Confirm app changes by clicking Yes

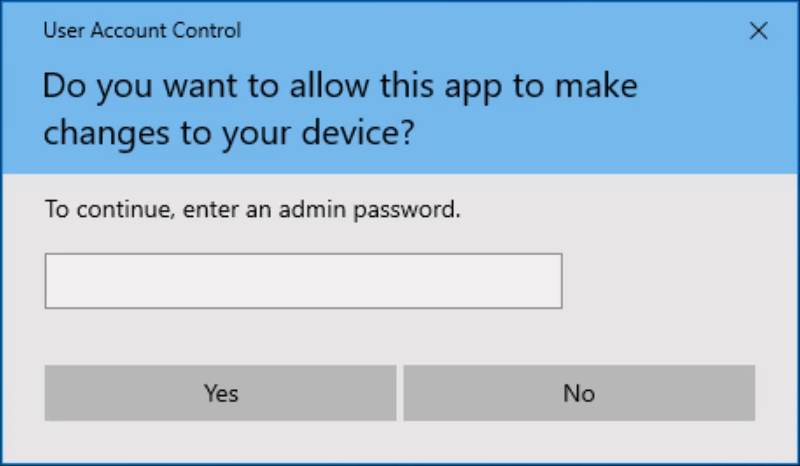point(221,393)
